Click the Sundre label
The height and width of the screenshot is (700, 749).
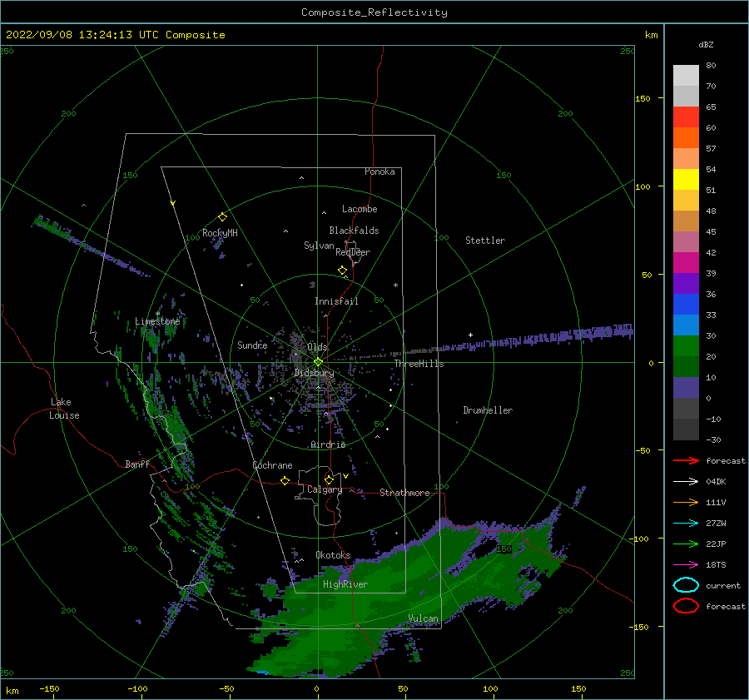(x=252, y=345)
